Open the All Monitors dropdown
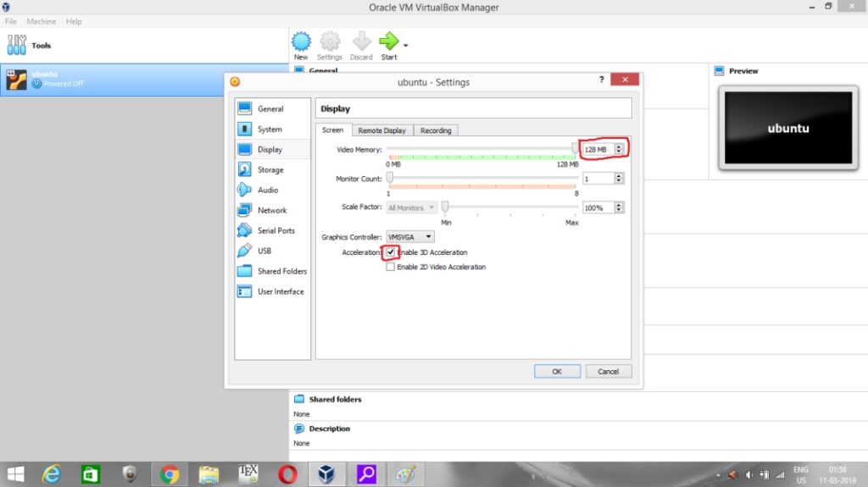Image resolution: width=868 pixels, height=487 pixels. (x=411, y=208)
